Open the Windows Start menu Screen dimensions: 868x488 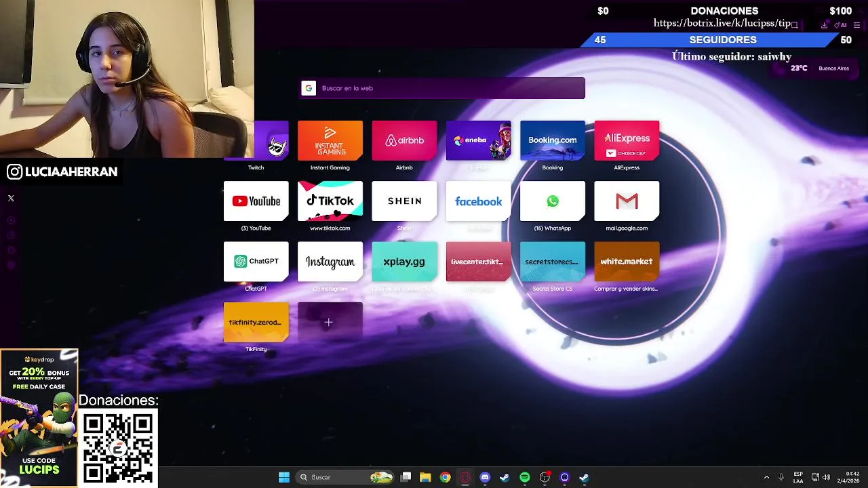pyautogui.click(x=284, y=477)
